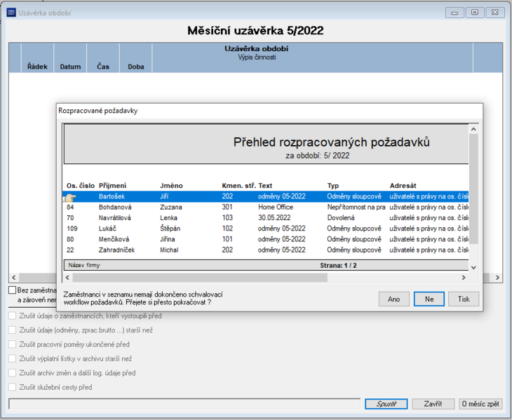The height and width of the screenshot is (420, 512).
Task: Click the Dovolená type cell
Action: pos(341,218)
